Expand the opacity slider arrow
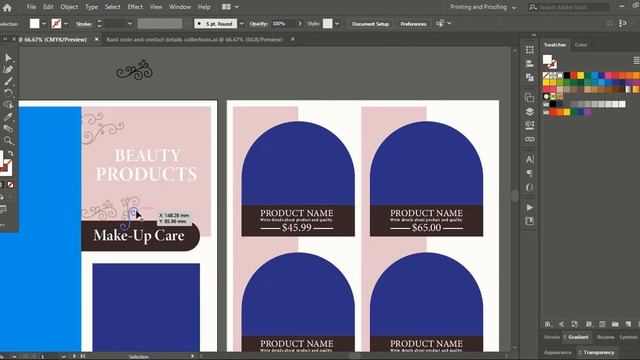The width and height of the screenshot is (640, 360). 300,24
